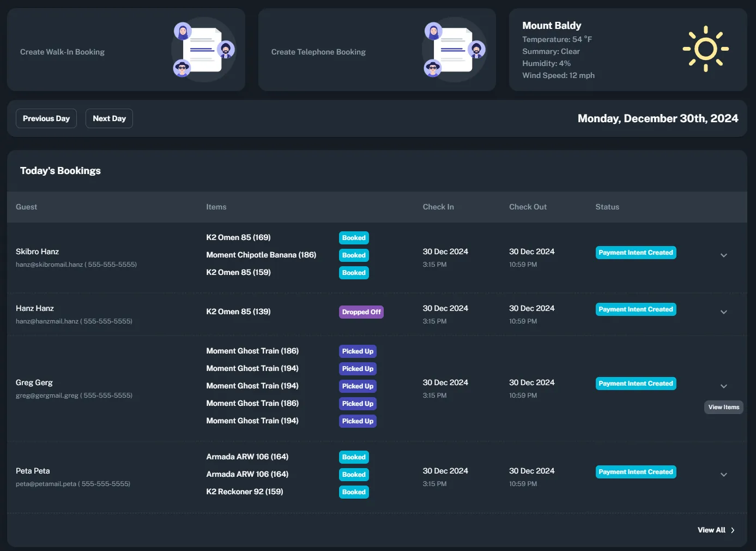Image resolution: width=756 pixels, height=551 pixels.
Task: Click the arrow icon next to View All
Action: click(x=733, y=530)
